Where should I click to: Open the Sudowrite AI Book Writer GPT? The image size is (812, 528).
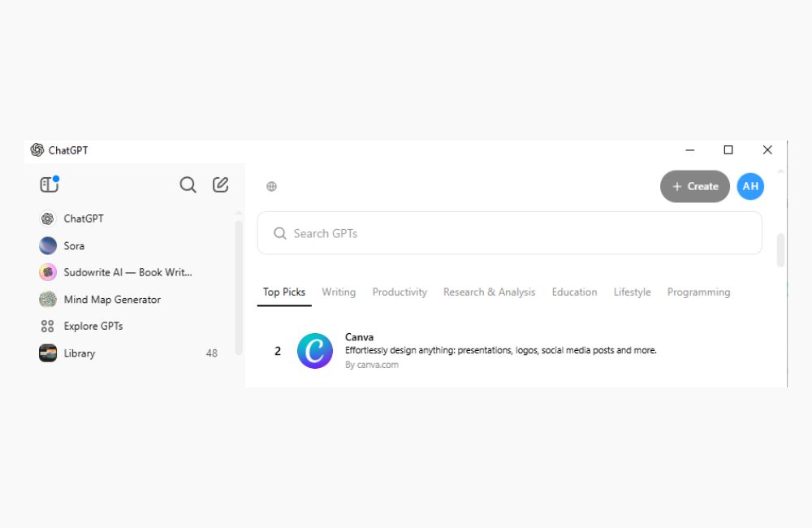click(128, 273)
